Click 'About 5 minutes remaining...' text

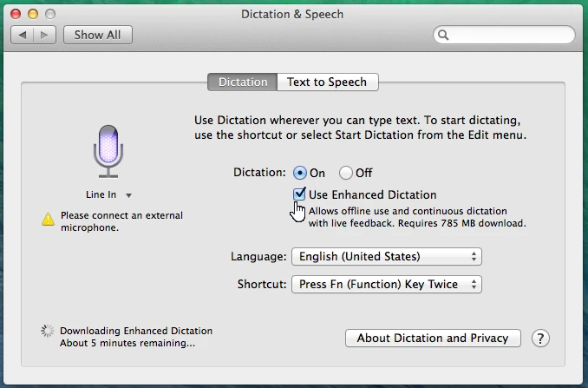127,343
